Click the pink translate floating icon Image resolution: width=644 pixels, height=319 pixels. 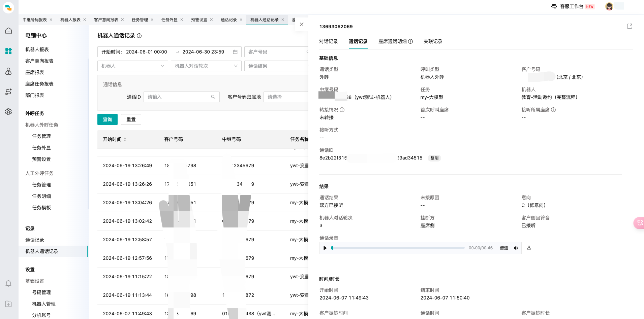pos(639,223)
